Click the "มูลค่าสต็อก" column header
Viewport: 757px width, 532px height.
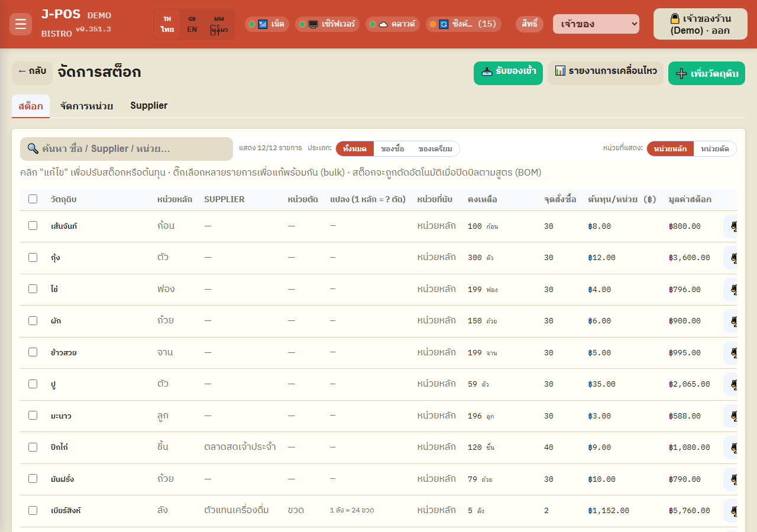pyautogui.click(x=690, y=199)
